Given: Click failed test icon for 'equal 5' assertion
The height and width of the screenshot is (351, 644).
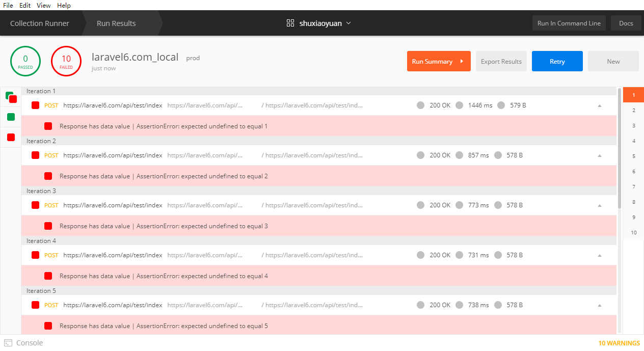Looking at the screenshot, I should pyautogui.click(x=48, y=326).
